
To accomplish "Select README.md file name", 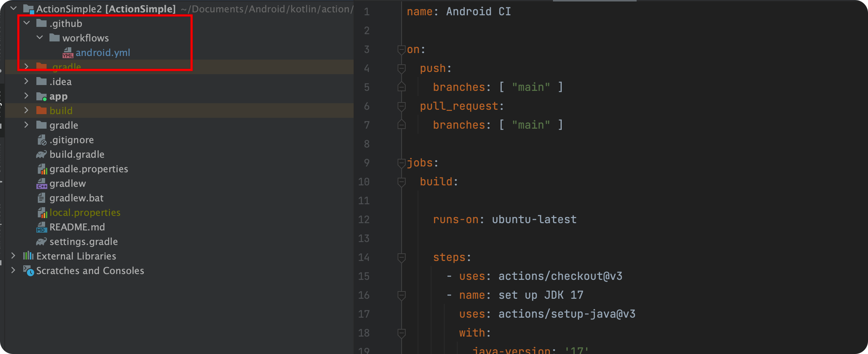I will (x=77, y=227).
